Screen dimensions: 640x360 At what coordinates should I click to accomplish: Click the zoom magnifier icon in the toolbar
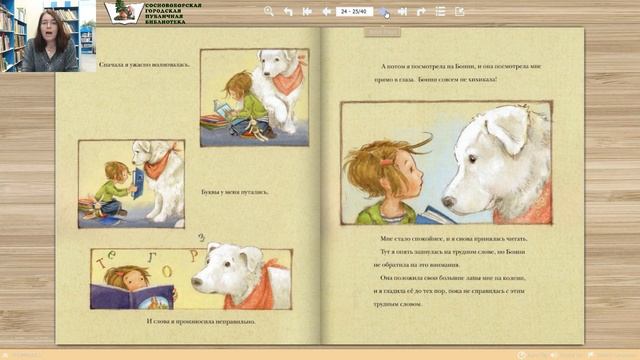[x=269, y=11]
